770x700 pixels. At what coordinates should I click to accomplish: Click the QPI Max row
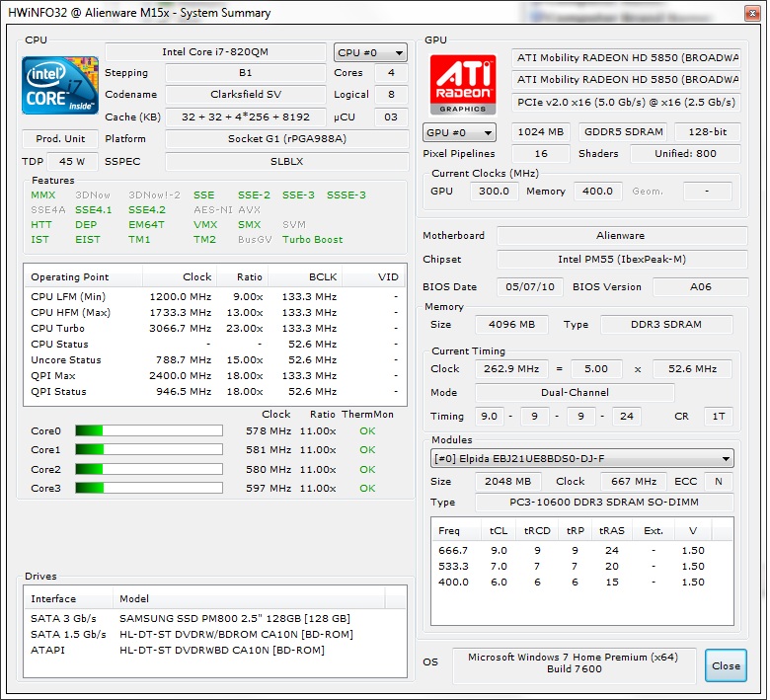(214, 376)
